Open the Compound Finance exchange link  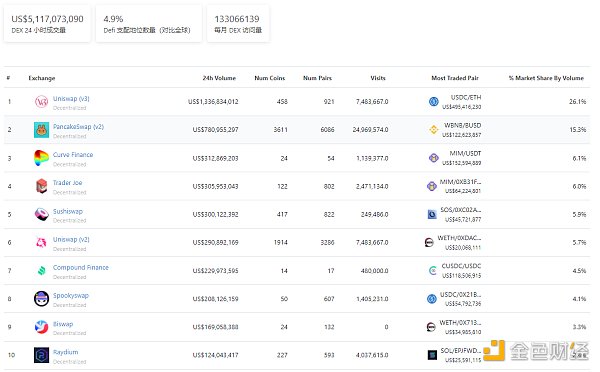pos(80,267)
